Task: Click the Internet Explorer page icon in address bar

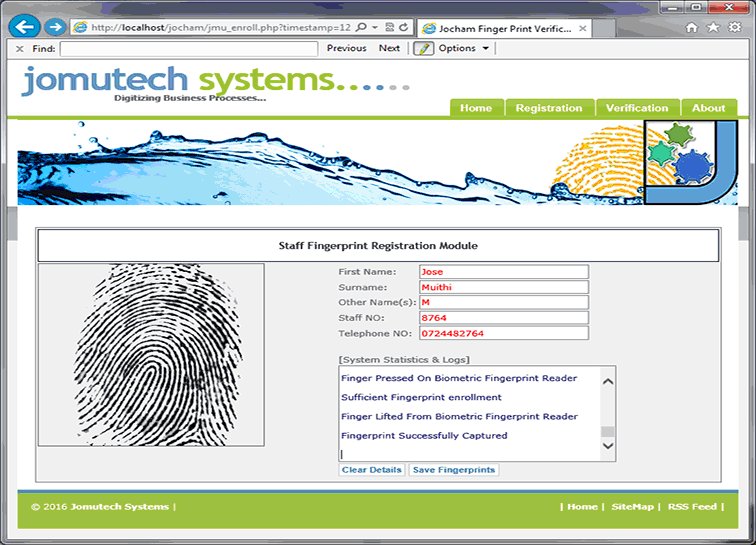Action: 81,27
